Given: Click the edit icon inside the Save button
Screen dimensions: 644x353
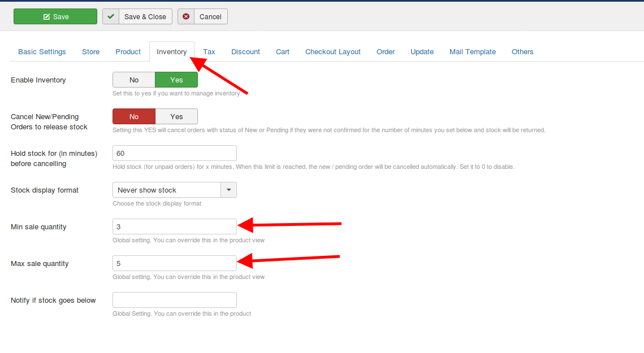Looking at the screenshot, I should coord(46,17).
